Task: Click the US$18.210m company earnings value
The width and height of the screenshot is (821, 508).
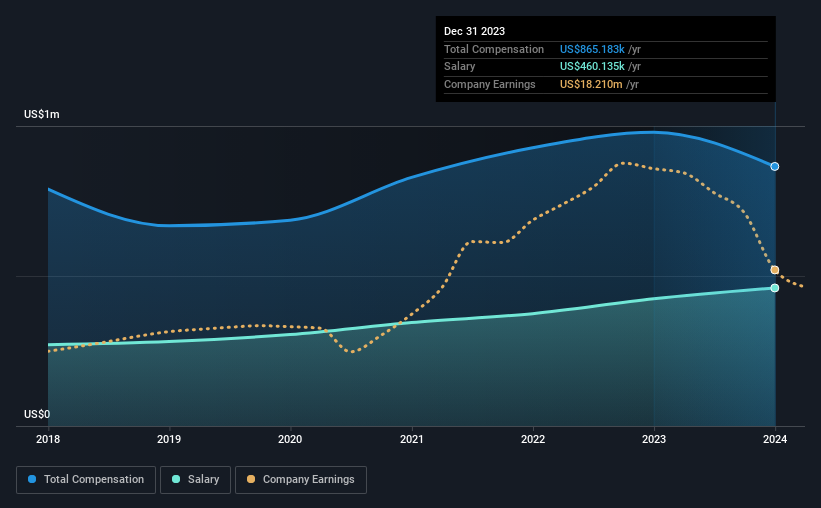Action: pyautogui.click(x=591, y=84)
